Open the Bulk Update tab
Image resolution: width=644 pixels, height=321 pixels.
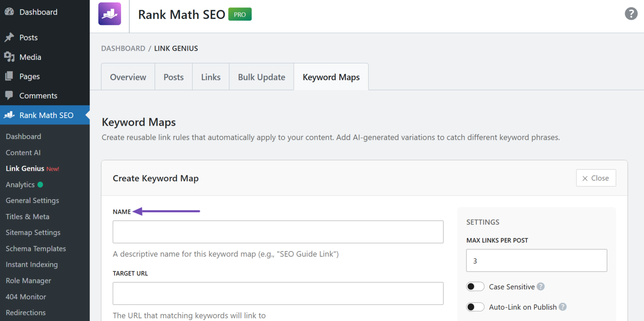coord(261,77)
